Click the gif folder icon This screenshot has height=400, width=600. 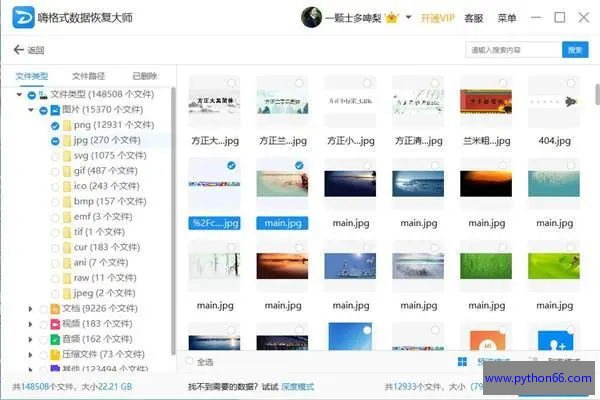pyautogui.click(x=67, y=171)
